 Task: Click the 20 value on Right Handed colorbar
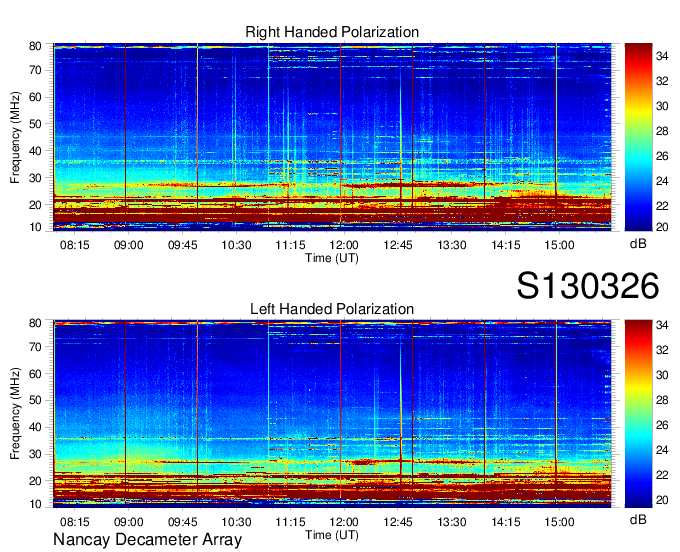pyautogui.click(x=662, y=227)
